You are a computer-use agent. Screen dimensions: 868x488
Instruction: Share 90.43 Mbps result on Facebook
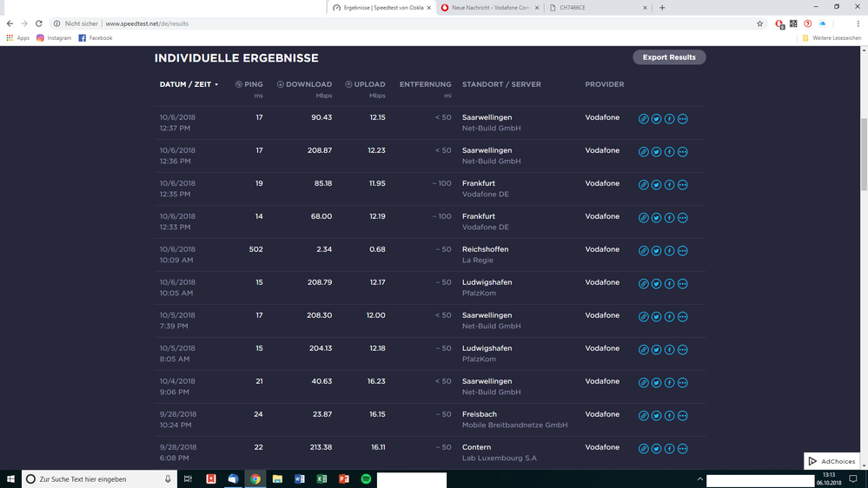[x=669, y=119]
